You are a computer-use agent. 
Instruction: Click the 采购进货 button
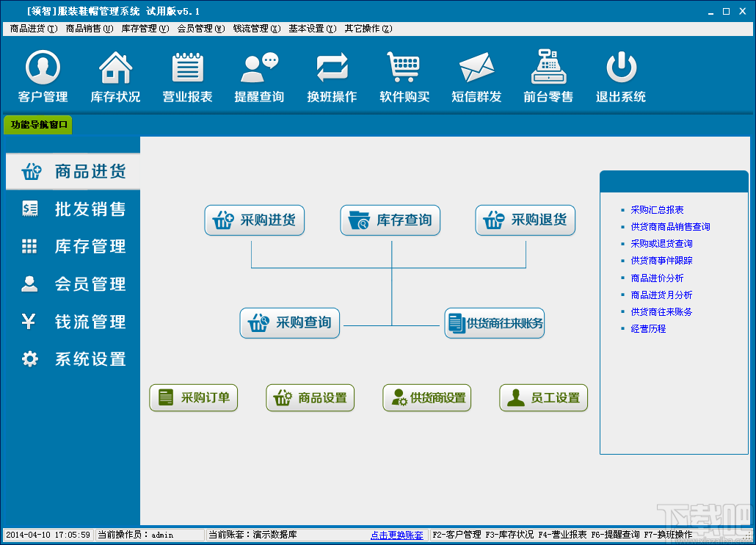254,220
